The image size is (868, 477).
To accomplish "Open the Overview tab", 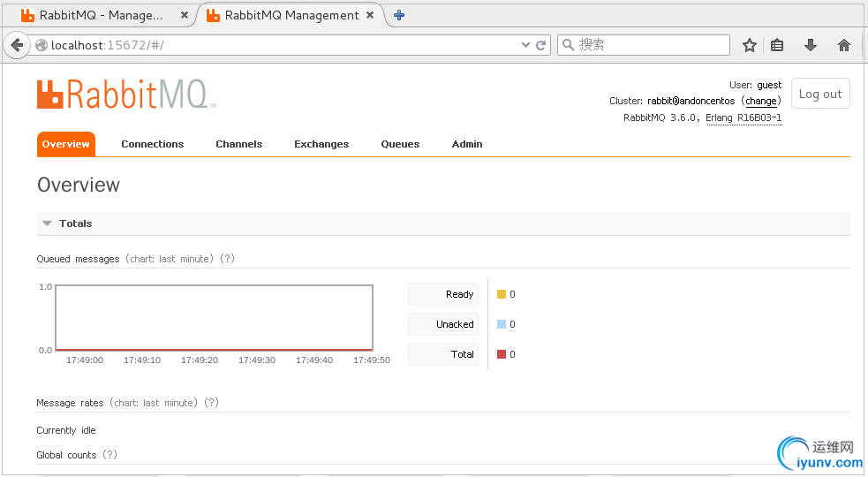I will point(66,144).
